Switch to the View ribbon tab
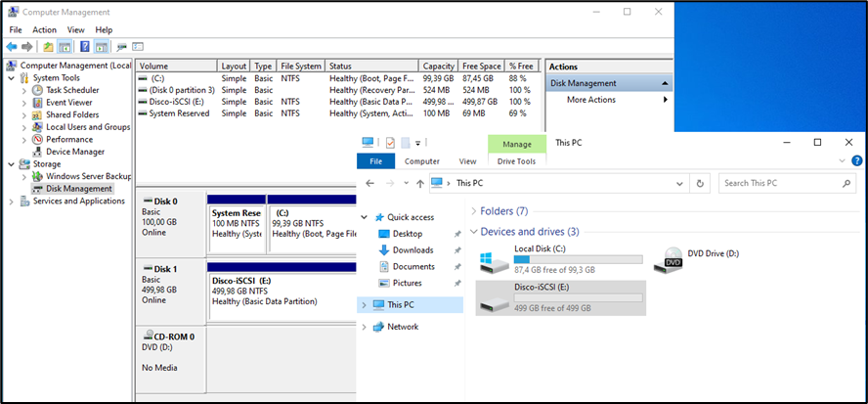868x404 pixels. click(467, 161)
